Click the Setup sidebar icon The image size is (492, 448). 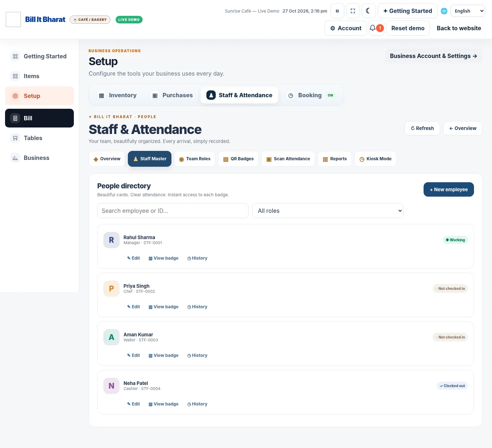pyautogui.click(x=15, y=96)
